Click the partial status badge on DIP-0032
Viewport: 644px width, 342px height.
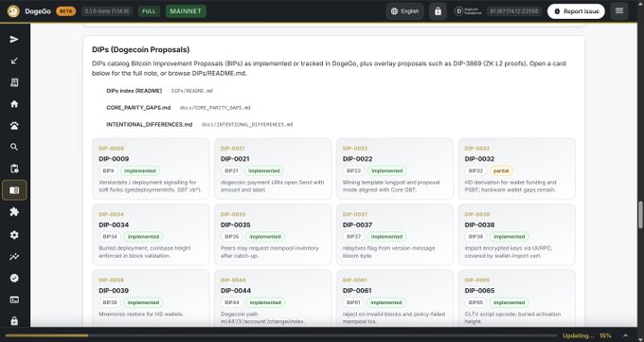501,171
